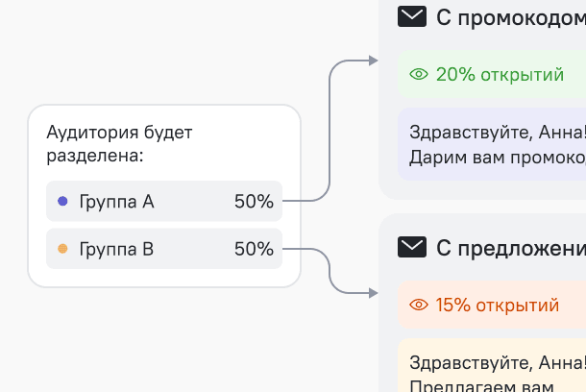Click the arrowhead pointing to promo code email
Viewport: 586px width, 392px height.
[x=374, y=61]
